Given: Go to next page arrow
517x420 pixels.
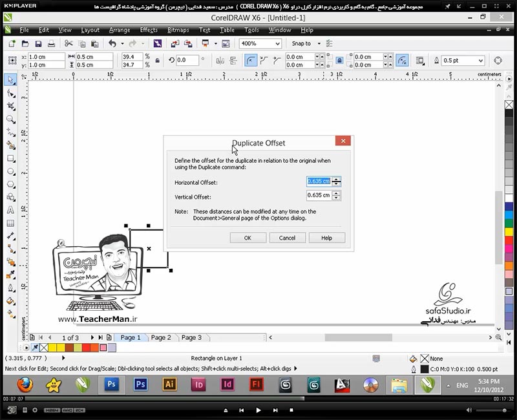Looking at the screenshot, I should pyautogui.click(x=92, y=337).
